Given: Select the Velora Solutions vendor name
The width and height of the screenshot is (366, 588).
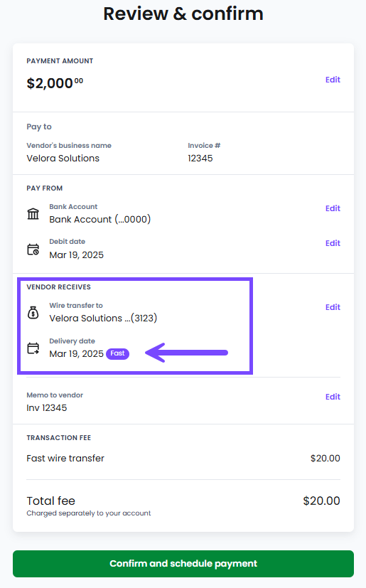Looking at the screenshot, I should 63,159.
